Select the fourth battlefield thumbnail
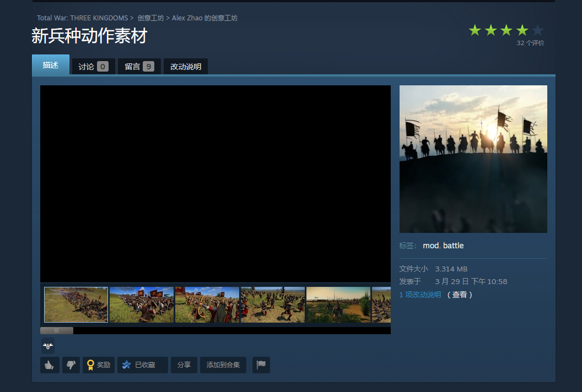Screen dimensions: 582x392 pos(273,304)
